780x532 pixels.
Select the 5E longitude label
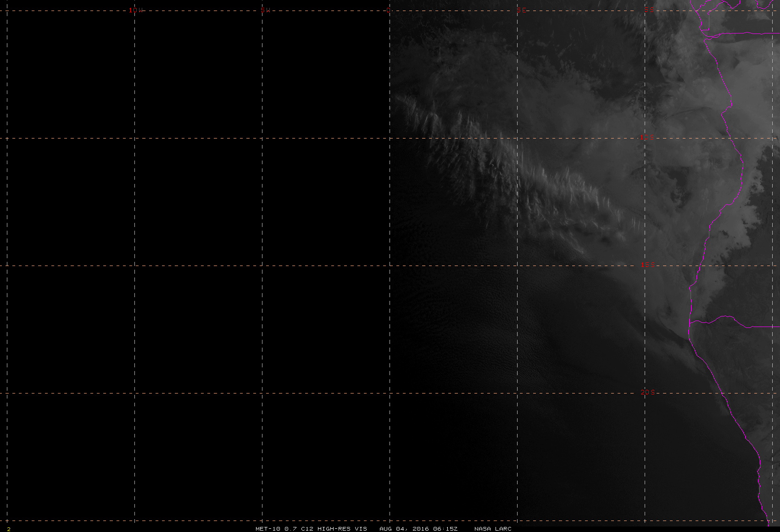pos(521,10)
